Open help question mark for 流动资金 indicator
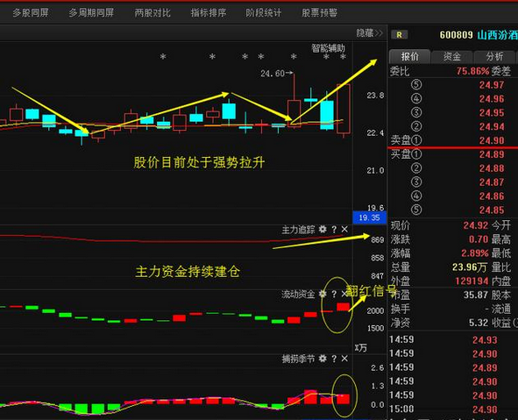This screenshot has height=420, width=518. click(x=334, y=294)
